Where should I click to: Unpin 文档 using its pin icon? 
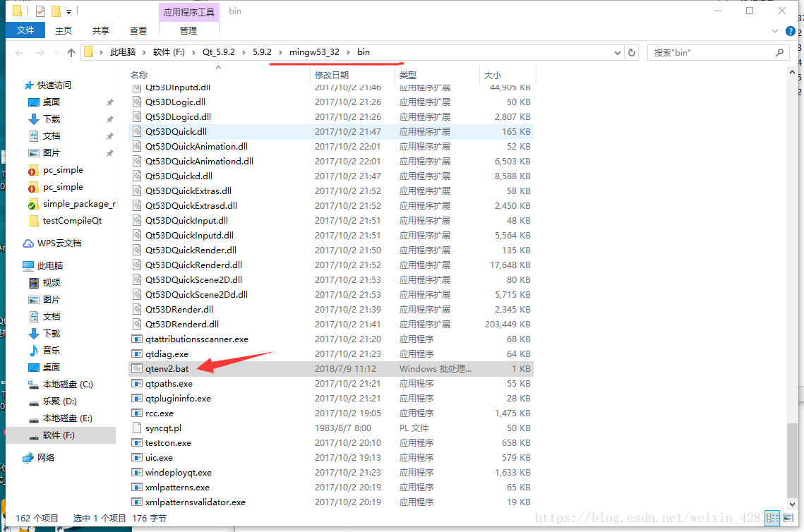[x=109, y=136]
